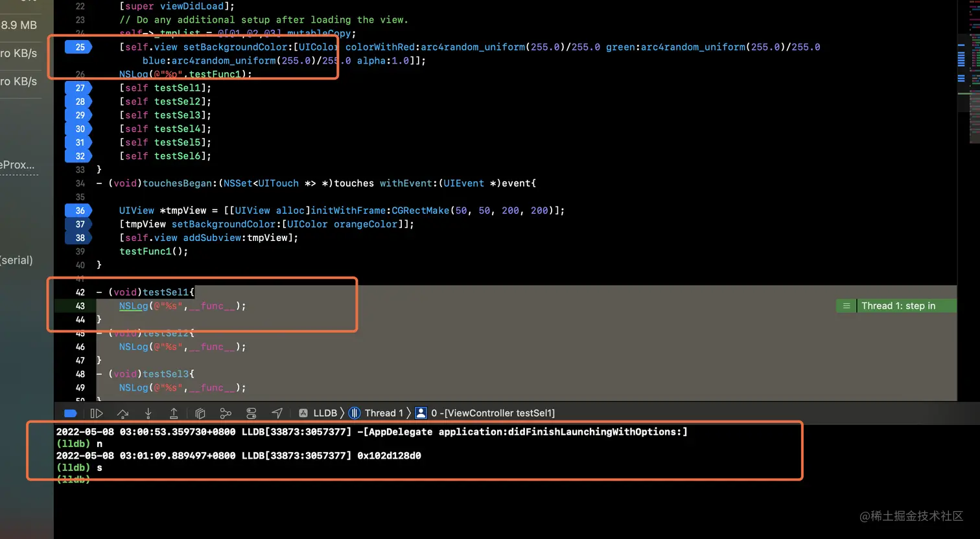Click the '(void)testSel3{' method declaration

click(151, 374)
